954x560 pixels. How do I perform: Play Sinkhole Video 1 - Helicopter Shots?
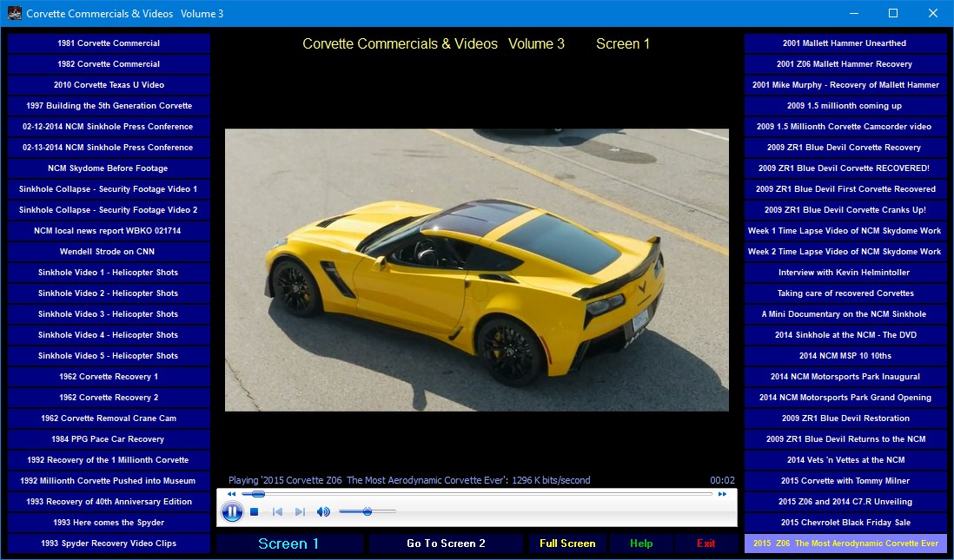point(109,273)
